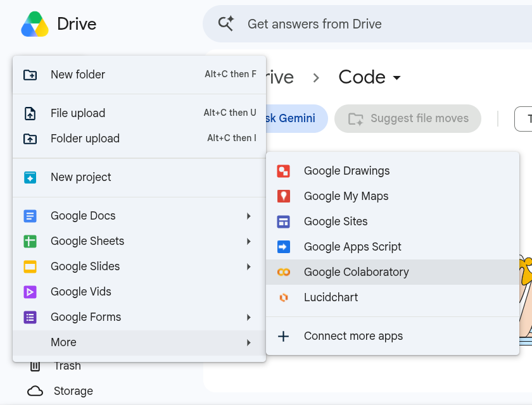Open the More menu entry

click(139, 342)
